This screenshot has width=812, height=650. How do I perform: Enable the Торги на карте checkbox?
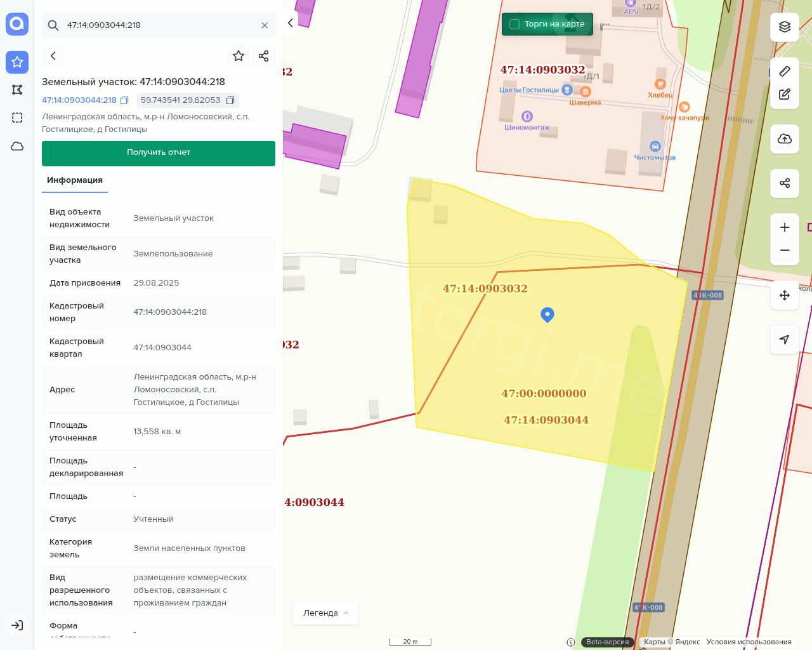pos(514,24)
